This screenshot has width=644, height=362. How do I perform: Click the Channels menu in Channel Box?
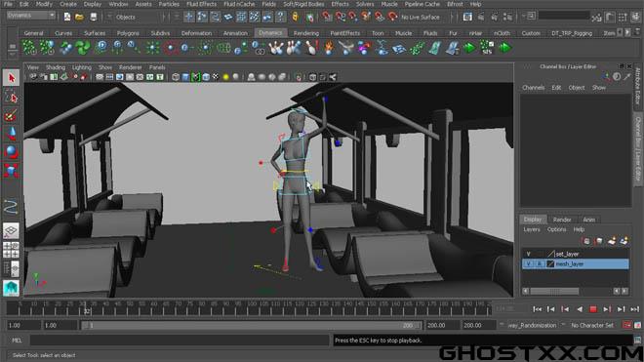pos(533,88)
